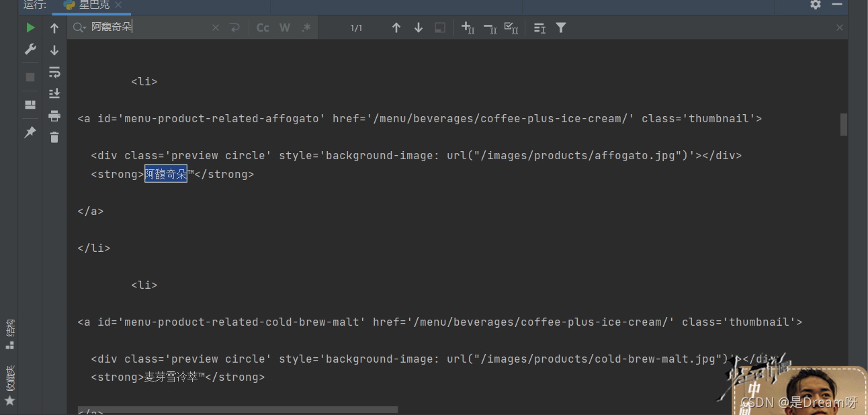Open search history dropdown magnifier
Screen dimensions: 868x415
[x=80, y=28]
